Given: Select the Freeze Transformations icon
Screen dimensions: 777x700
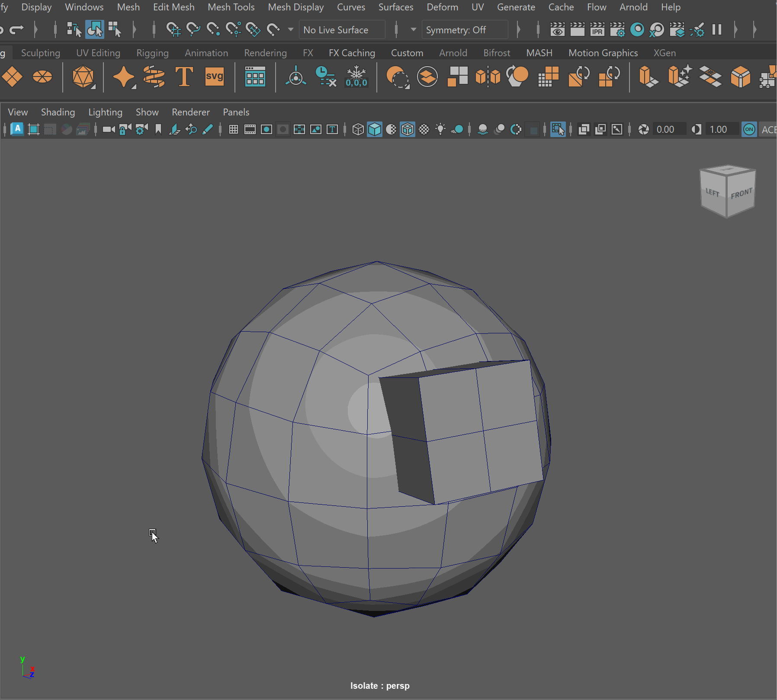Looking at the screenshot, I should (356, 77).
